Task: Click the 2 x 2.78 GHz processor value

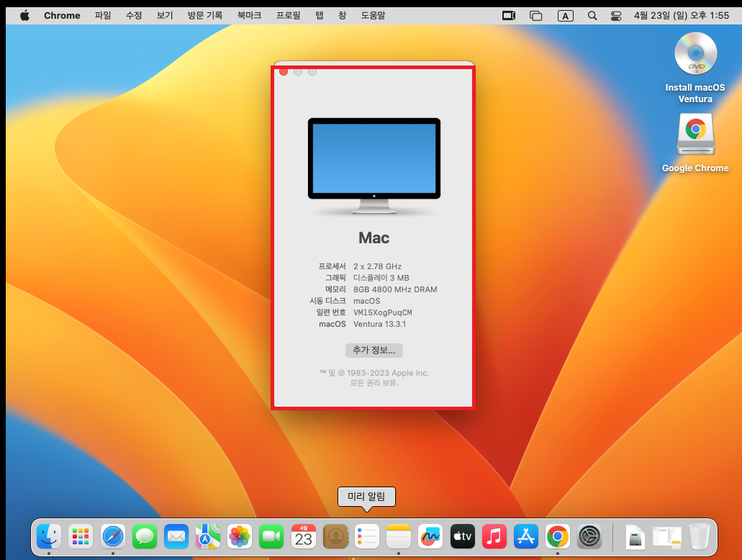Action: [377, 266]
